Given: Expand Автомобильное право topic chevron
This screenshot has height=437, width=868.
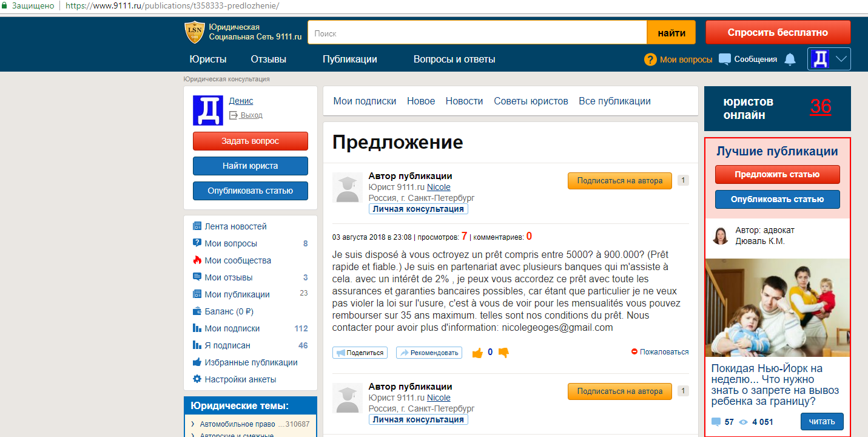Looking at the screenshot, I should click(x=192, y=424).
